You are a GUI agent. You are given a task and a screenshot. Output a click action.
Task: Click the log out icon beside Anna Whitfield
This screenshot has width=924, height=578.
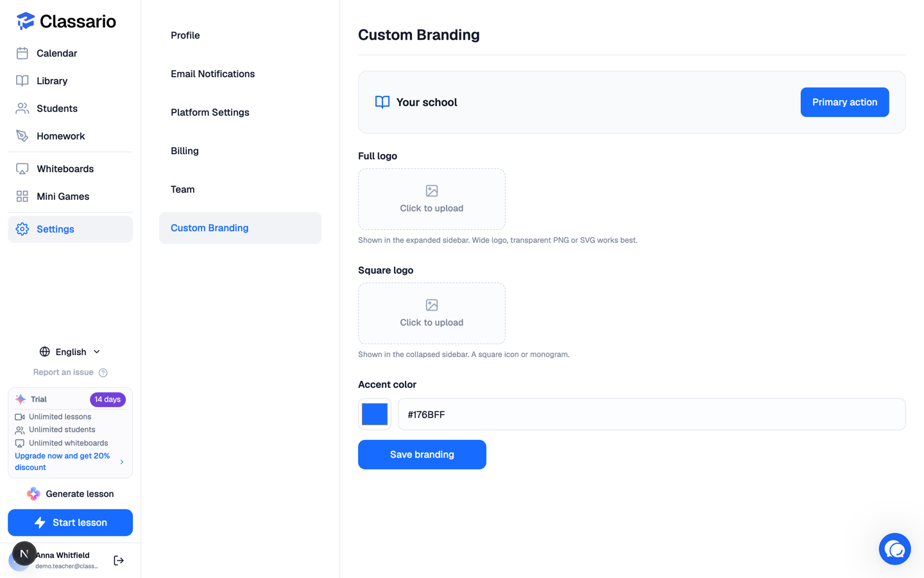tap(119, 561)
